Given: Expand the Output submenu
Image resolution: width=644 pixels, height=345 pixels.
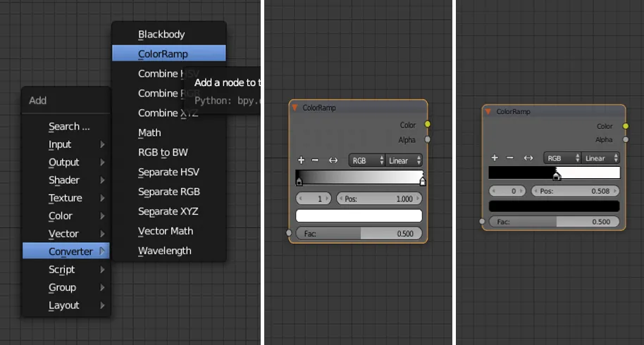Looking at the screenshot, I should (x=66, y=162).
